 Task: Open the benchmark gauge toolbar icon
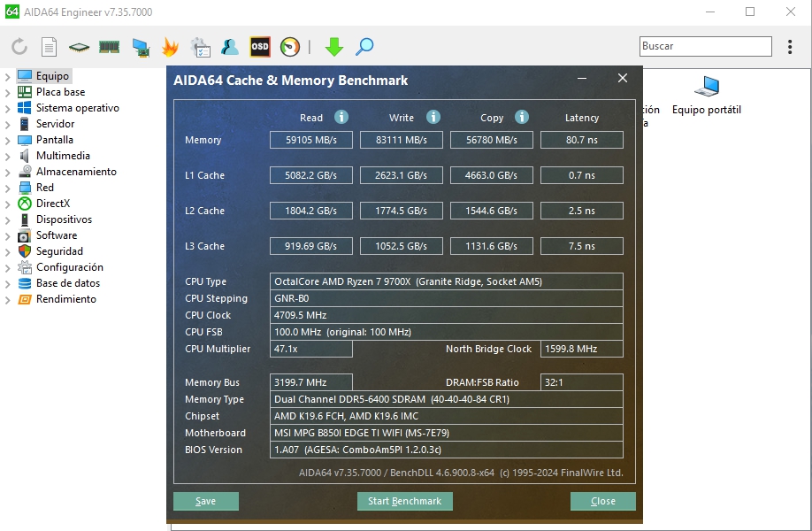tap(290, 47)
